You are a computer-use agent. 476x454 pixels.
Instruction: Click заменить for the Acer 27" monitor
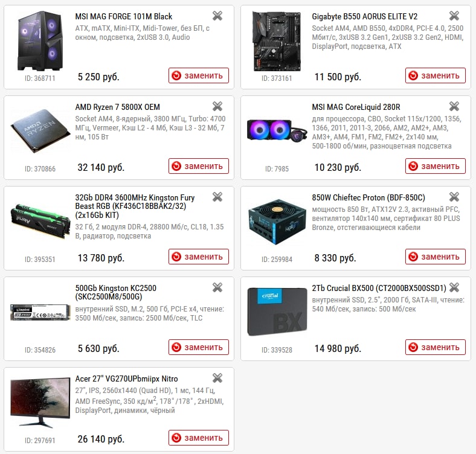(199, 438)
